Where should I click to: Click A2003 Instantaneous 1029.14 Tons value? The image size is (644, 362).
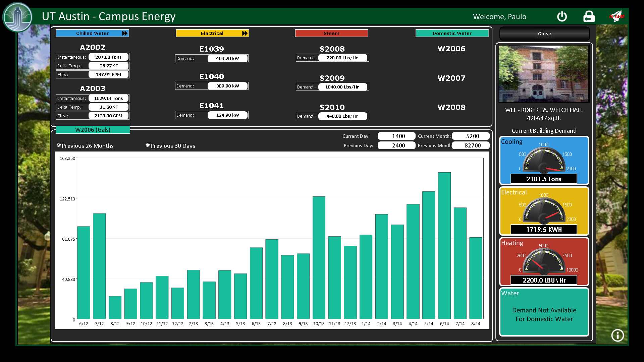click(x=108, y=98)
